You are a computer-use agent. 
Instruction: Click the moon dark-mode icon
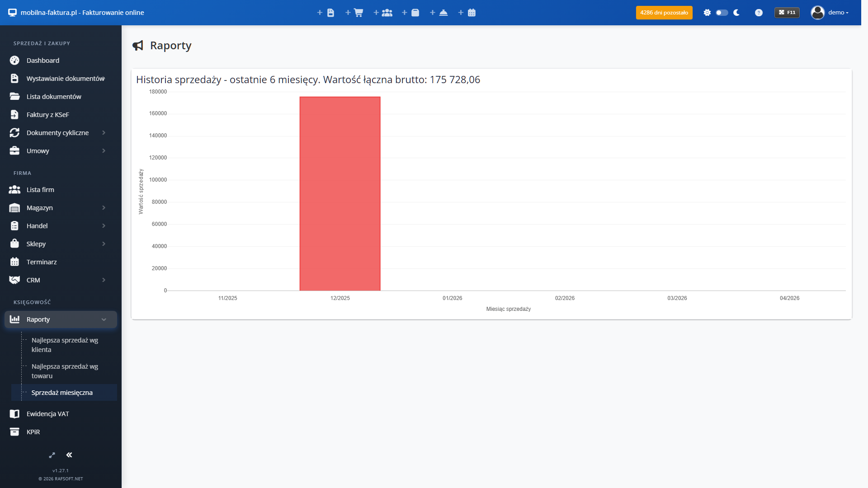[736, 13]
